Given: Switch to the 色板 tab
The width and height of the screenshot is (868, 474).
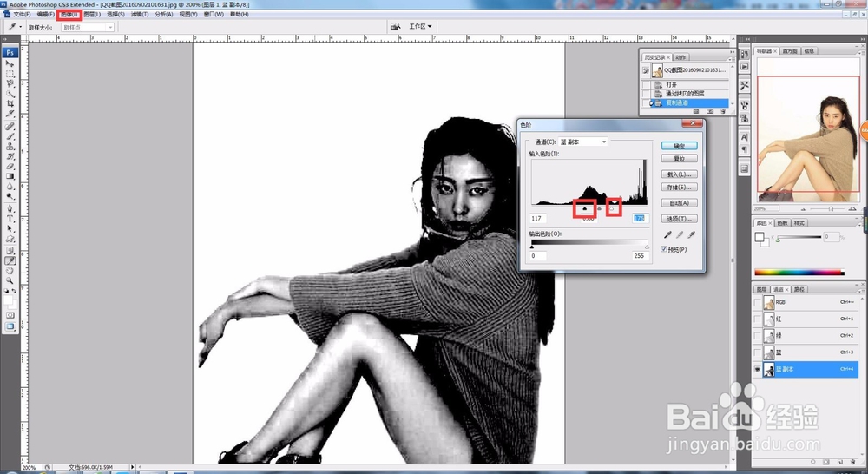Looking at the screenshot, I should (x=782, y=223).
